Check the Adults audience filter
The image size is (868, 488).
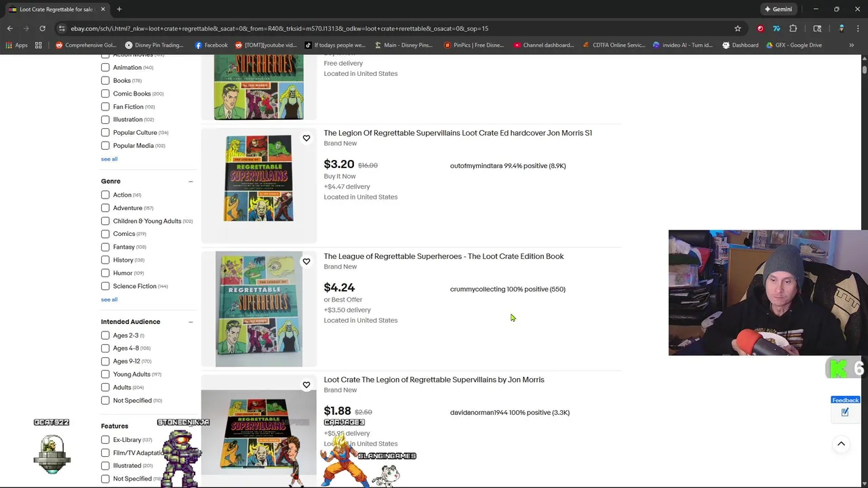coord(105,387)
